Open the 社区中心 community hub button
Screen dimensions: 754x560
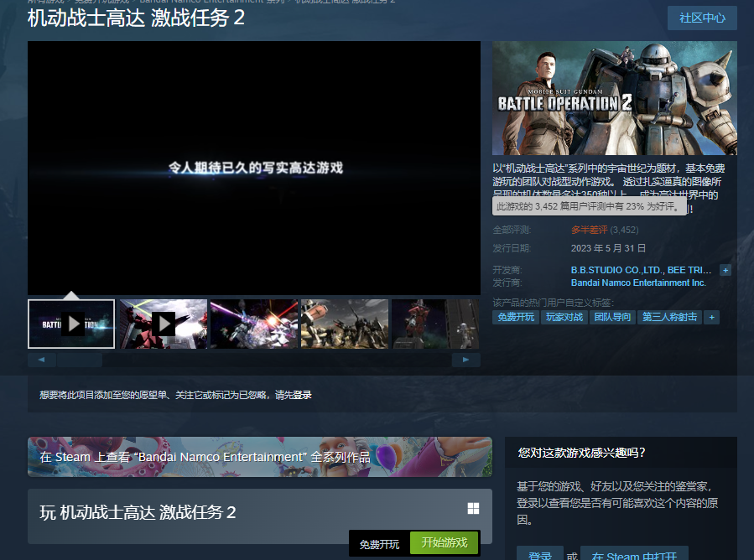pyautogui.click(x=702, y=18)
